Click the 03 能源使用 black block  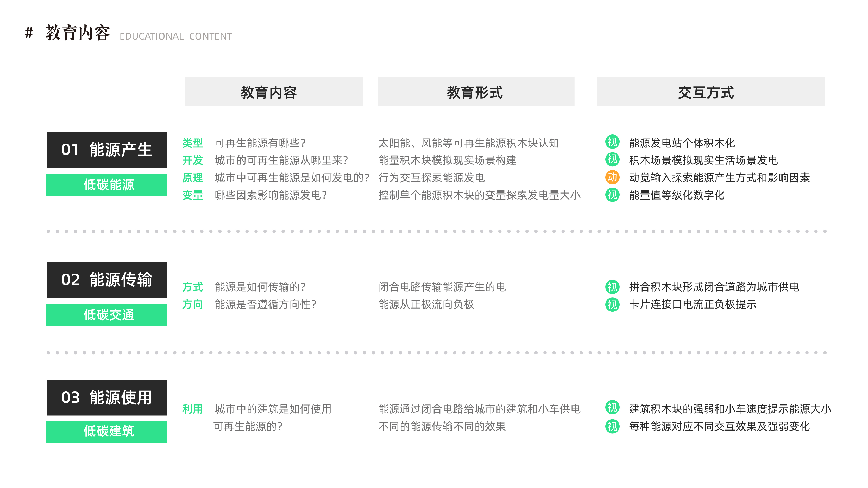click(x=107, y=398)
